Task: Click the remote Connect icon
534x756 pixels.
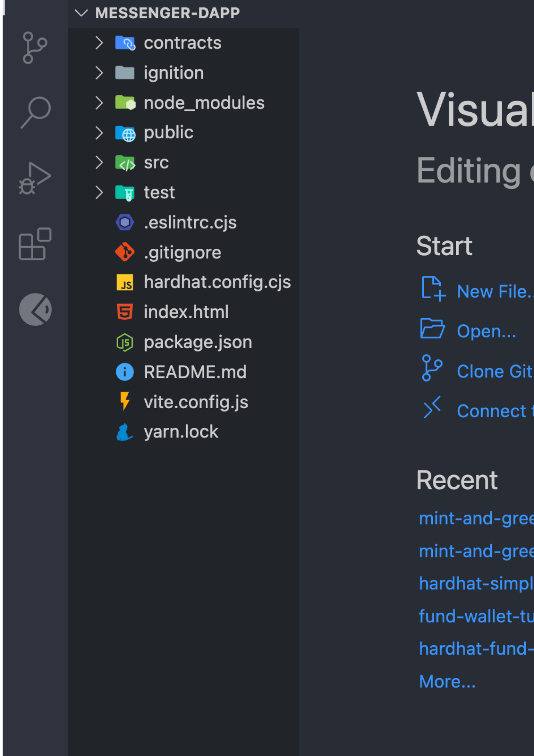Action: pos(432,407)
